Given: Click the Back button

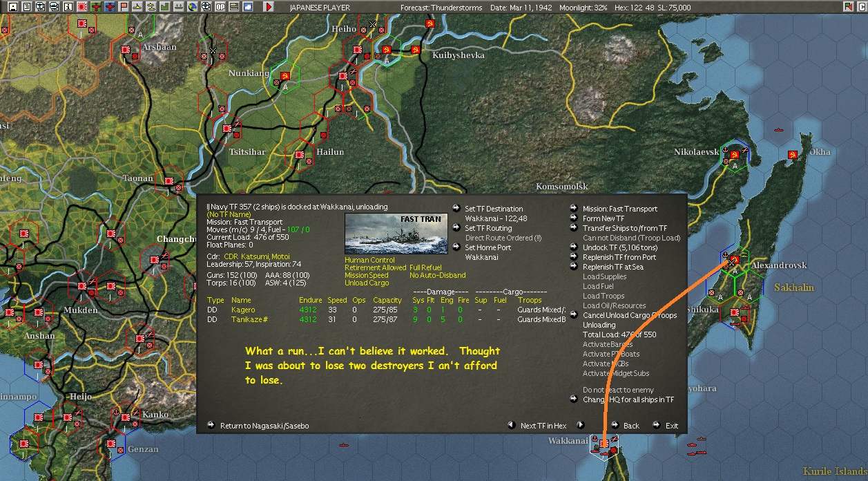Looking at the screenshot, I should click(631, 426).
